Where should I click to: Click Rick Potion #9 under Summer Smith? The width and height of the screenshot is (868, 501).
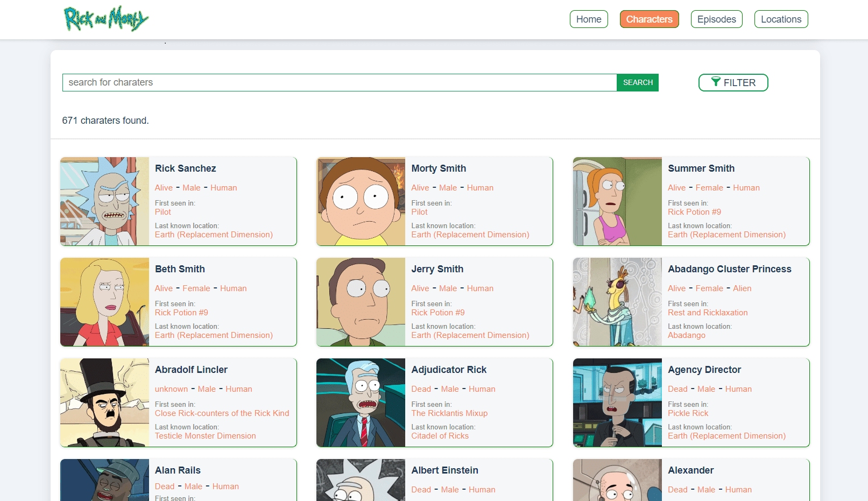click(694, 212)
